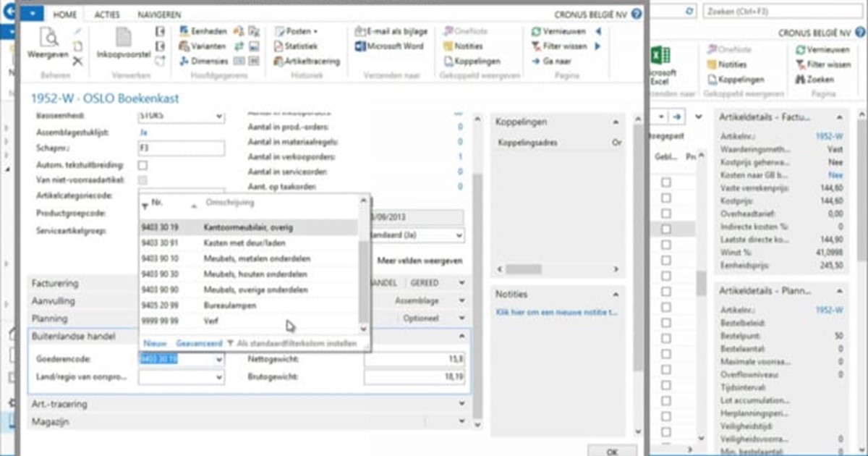Click Filter wissen in the background window
This screenshot has width=868, height=456.
(823, 64)
